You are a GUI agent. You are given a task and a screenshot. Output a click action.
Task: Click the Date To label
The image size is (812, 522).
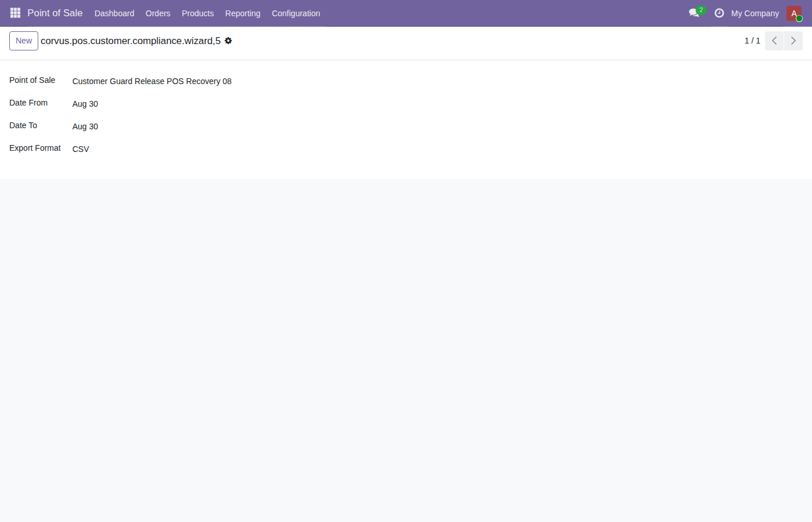pos(23,125)
